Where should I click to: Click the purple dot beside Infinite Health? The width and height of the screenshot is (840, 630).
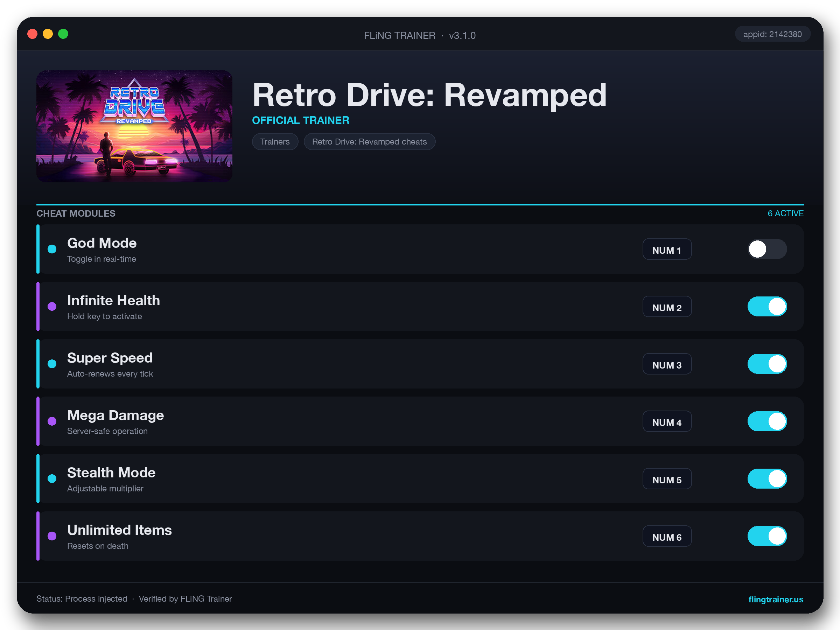tap(52, 307)
